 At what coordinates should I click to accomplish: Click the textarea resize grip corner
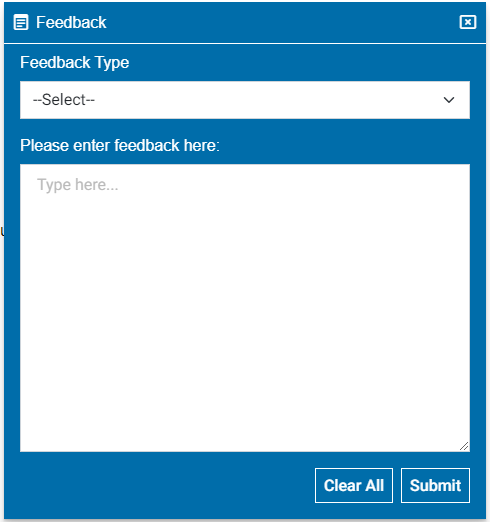click(464, 446)
